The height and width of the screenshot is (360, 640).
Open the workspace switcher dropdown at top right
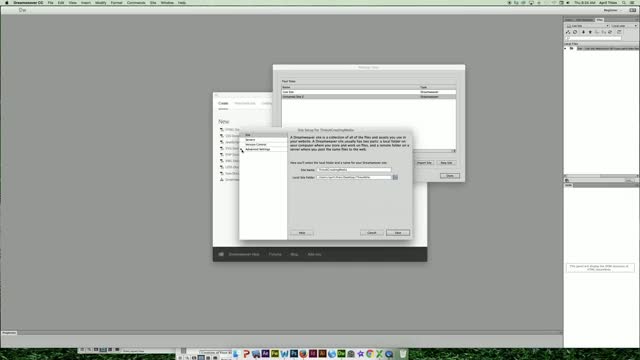click(x=612, y=10)
